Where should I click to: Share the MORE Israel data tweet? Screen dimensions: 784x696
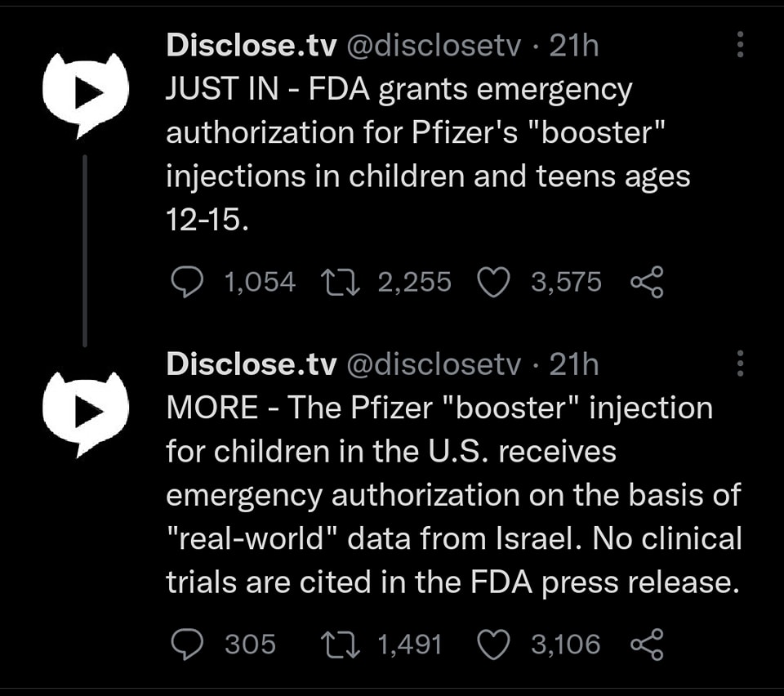click(647, 645)
